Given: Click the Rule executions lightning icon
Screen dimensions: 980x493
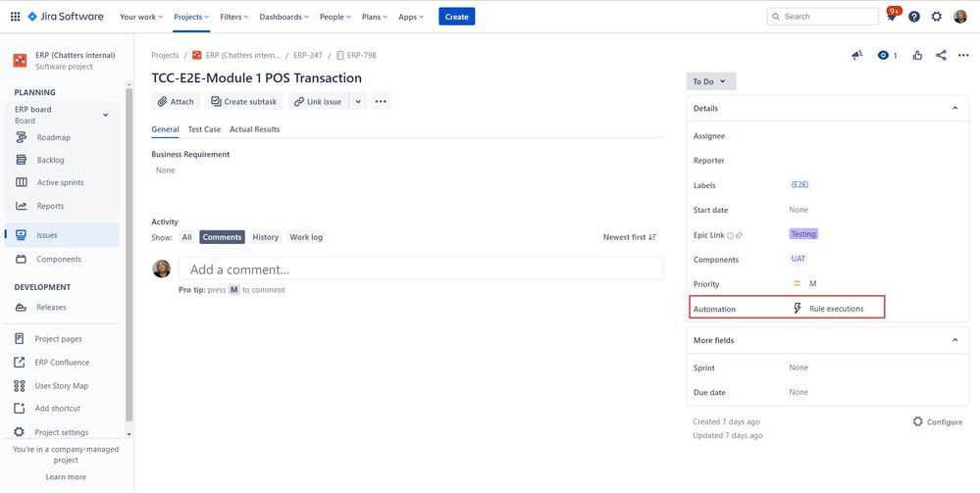Looking at the screenshot, I should 797,309.
